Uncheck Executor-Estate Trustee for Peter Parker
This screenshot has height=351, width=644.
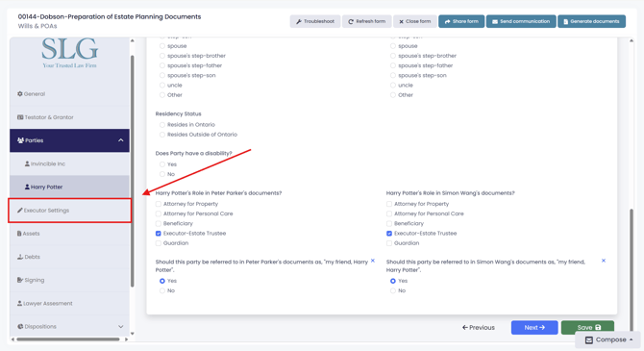click(159, 234)
